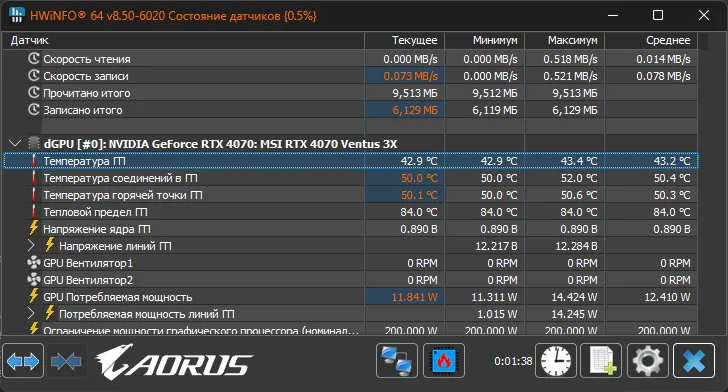Screen dimensions: 728x392
Task: Click the maximum read speed 0.518 MB/s
Action: [571, 59]
